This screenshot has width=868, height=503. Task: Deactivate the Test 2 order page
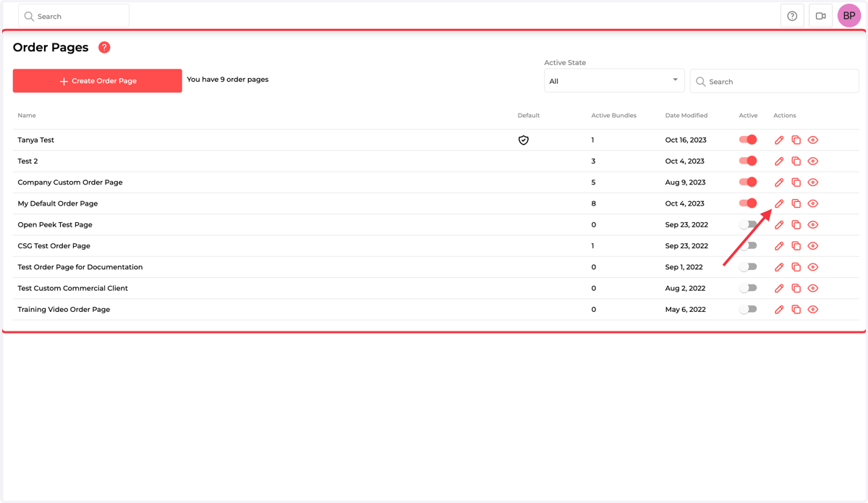coord(748,161)
